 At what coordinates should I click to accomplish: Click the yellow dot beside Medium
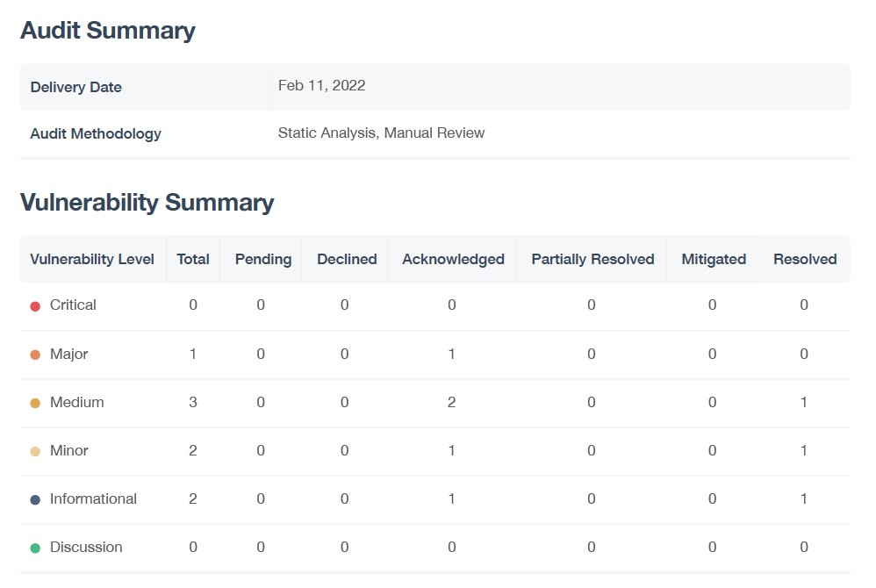(35, 403)
